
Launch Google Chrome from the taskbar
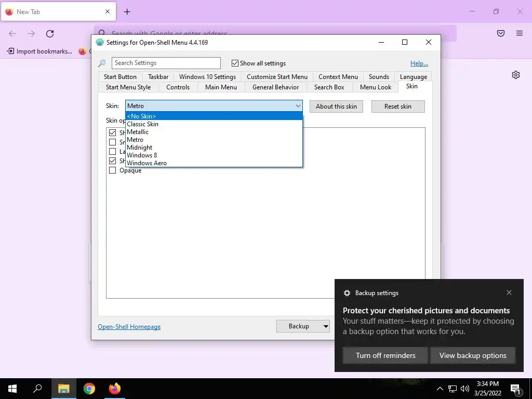click(89, 389)
